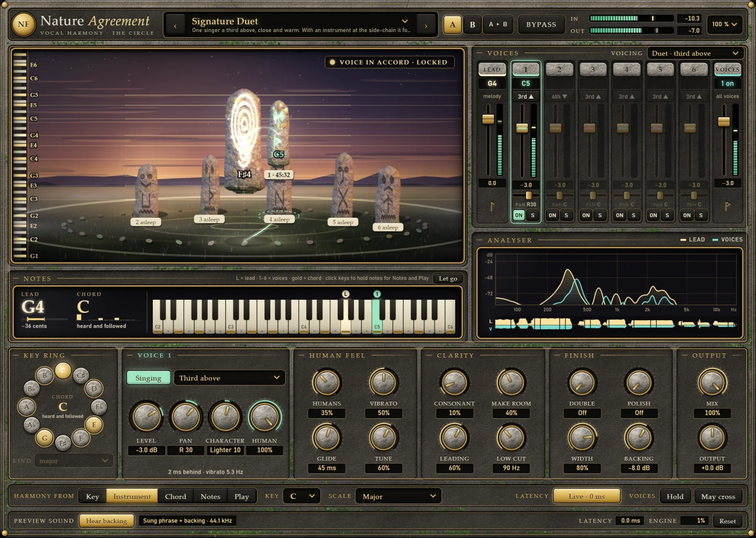The height and width of the screenshot is (538, 756).
Task: Toggle the Hold voices button
Action: [675, 497]
